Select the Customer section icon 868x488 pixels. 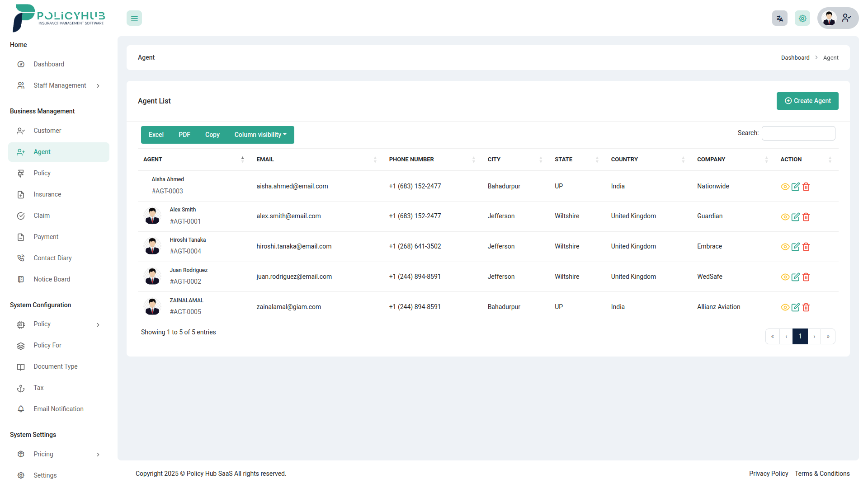[21, 131]
